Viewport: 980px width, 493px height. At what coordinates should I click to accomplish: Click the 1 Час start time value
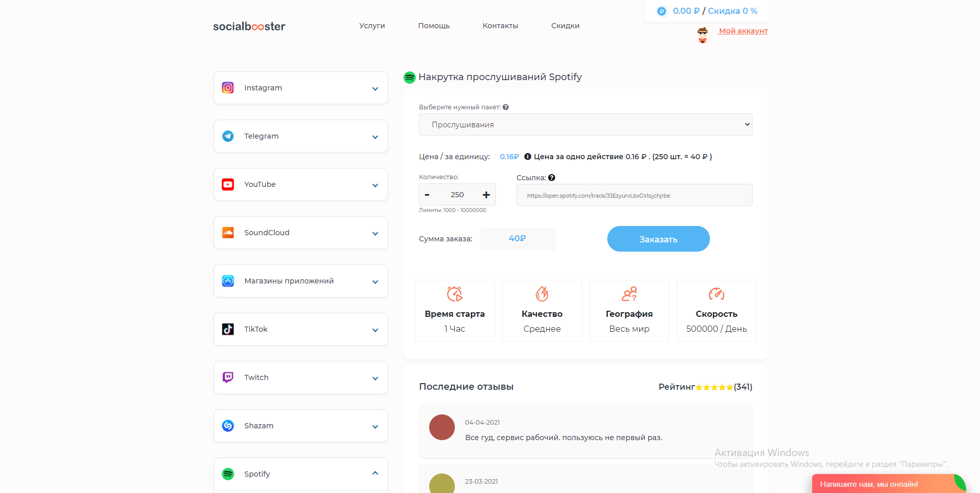(x=455, y=329)
